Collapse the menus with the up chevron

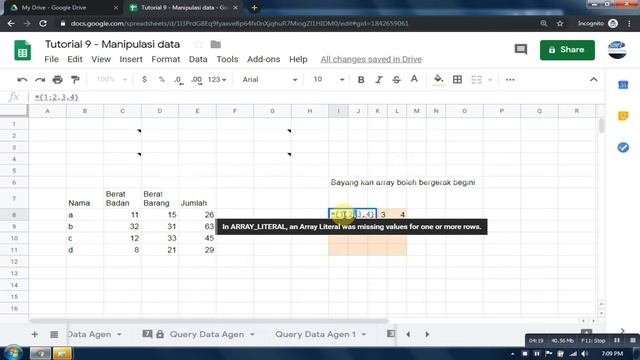click(593, 80)
